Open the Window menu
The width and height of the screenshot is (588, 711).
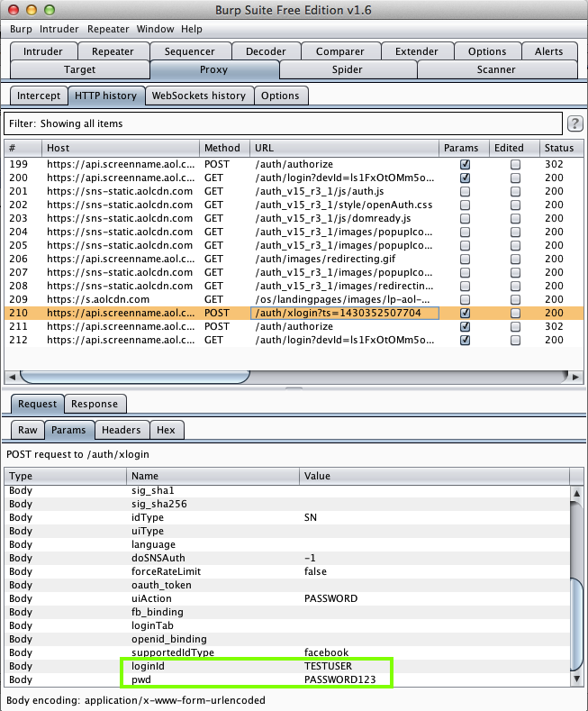pyautogui.click(x=156, y=29)
